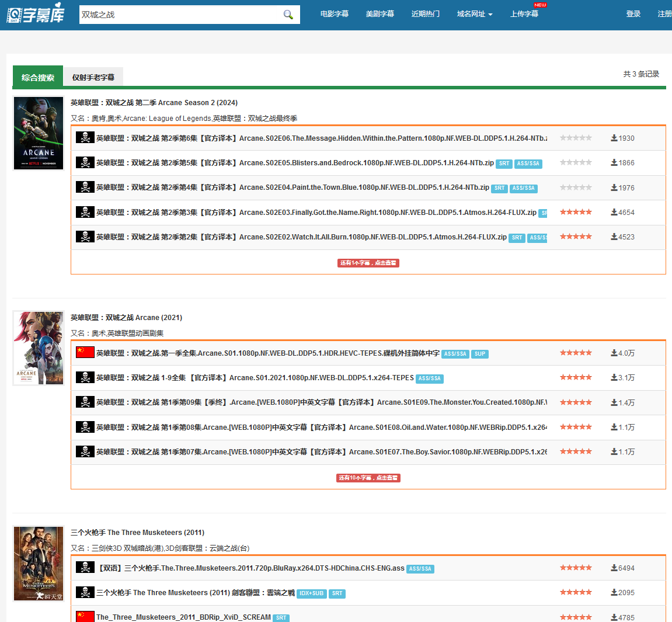Viewport: 672px width, 622px height.
Task: Open the title link 三个火枪手 The Three Musketeers (2011)
Action: coord(138,533)
